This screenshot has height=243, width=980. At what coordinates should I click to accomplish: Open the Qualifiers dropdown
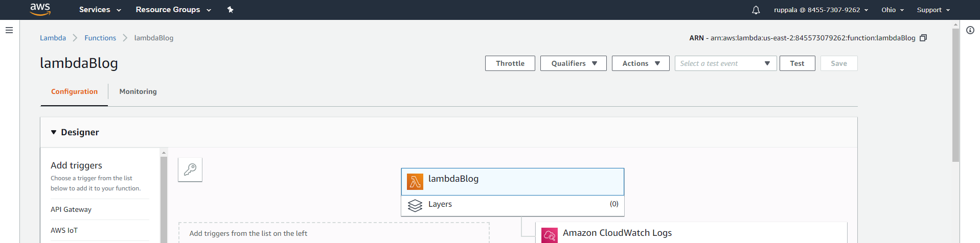click(573, 63)
